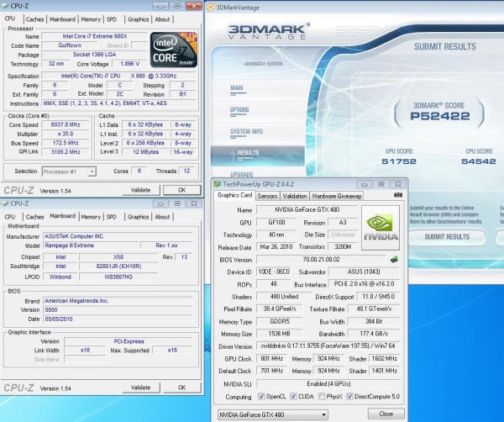Screen dimensions: 504x422
Task: Open SPD tab in upper CPU-Z window
Action: click(x=112, y=19)
